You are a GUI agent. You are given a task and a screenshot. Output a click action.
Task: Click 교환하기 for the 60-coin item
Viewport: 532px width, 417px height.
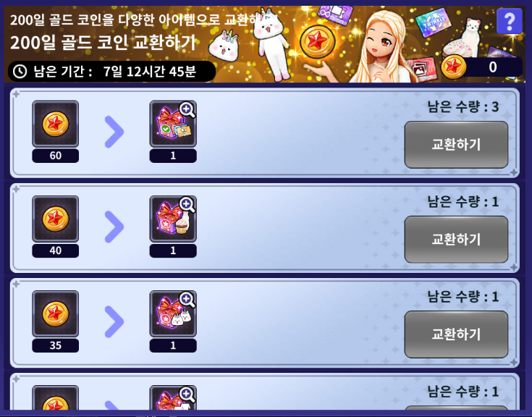pyautogui.click(x=456, y=145)
